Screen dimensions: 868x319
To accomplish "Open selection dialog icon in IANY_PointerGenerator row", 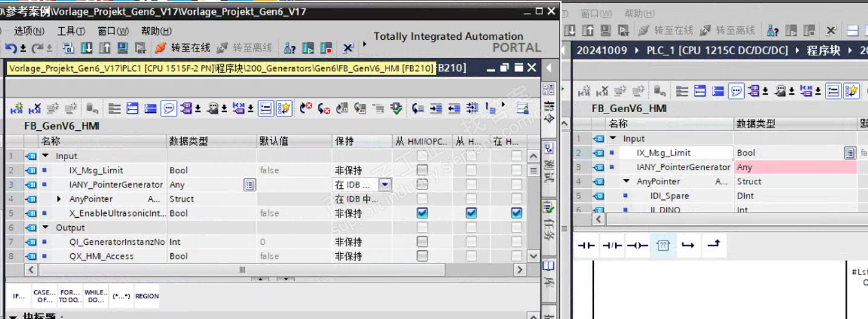I will click(x=250, y=185).
